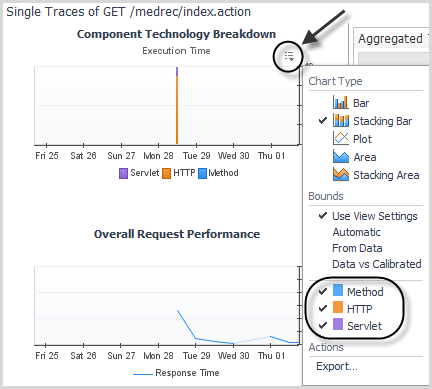Select the Plot chart type icon
432x389 pixels.
pos(341,138)
